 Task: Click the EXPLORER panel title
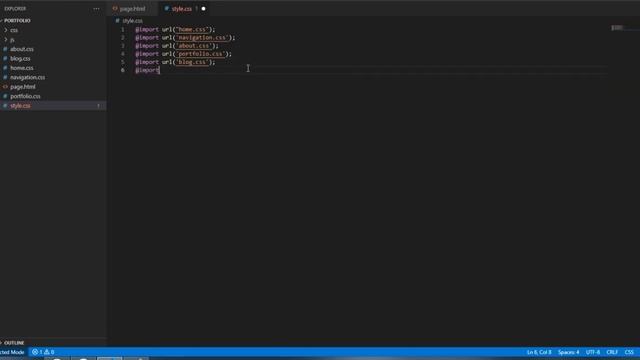point(16,9)
